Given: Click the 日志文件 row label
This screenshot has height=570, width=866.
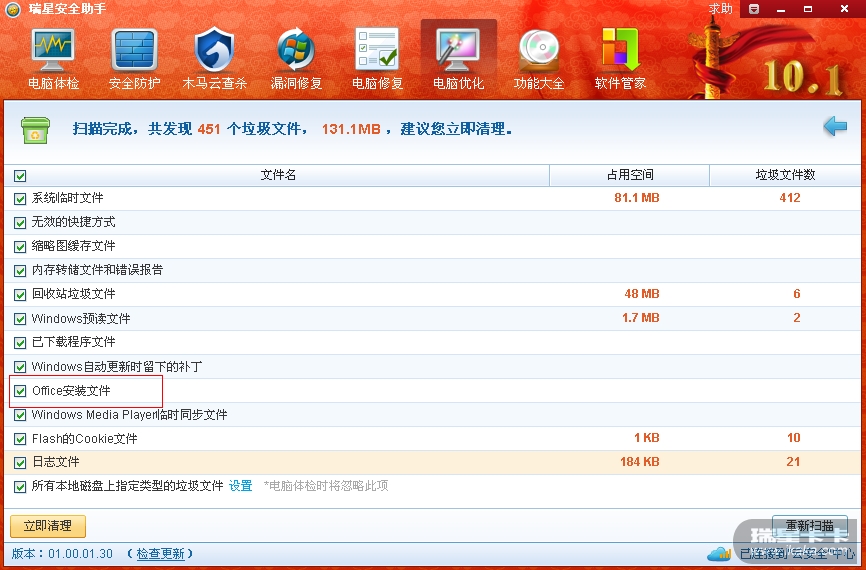Looking at the screenshot, I should pos(55,462).
